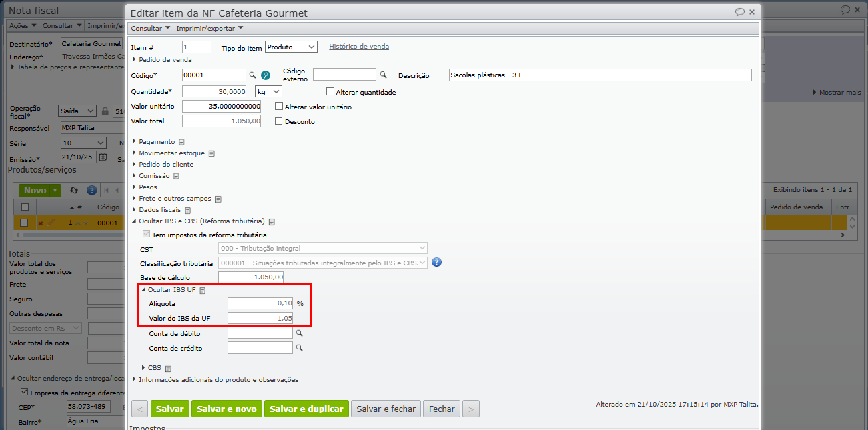
Task: Open the calendar picker for Emissão date
Action: [103, 157]
